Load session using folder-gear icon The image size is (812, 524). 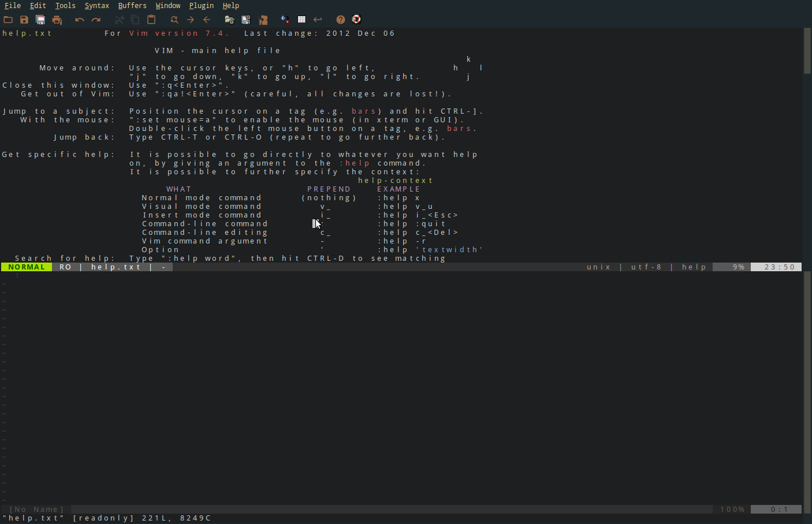point(229,20)
